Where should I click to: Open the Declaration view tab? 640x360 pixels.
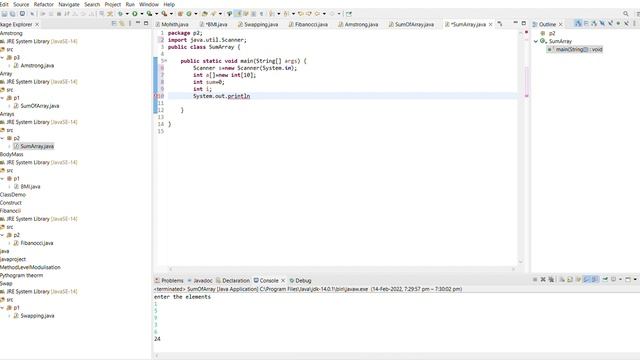coord(233,280)
